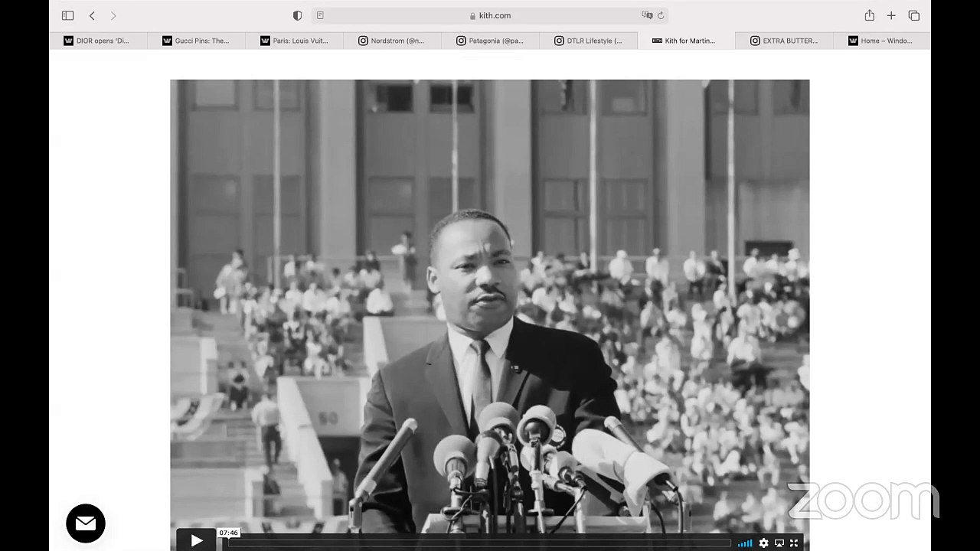Reload the kith.com page
The width and height of the screenshot is (980, 551).
click(x=661, y=15)
